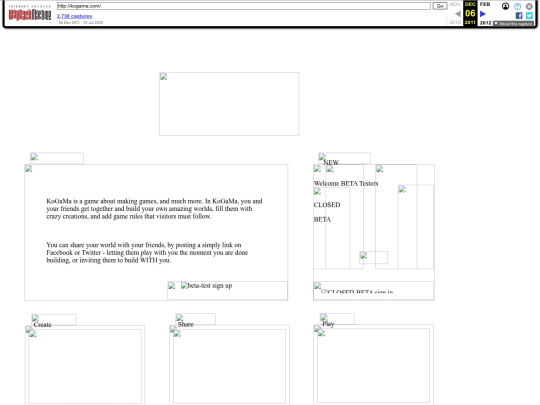The image size is (540, 405).
Task: Click the Create heading label
Action: [42, 325]
